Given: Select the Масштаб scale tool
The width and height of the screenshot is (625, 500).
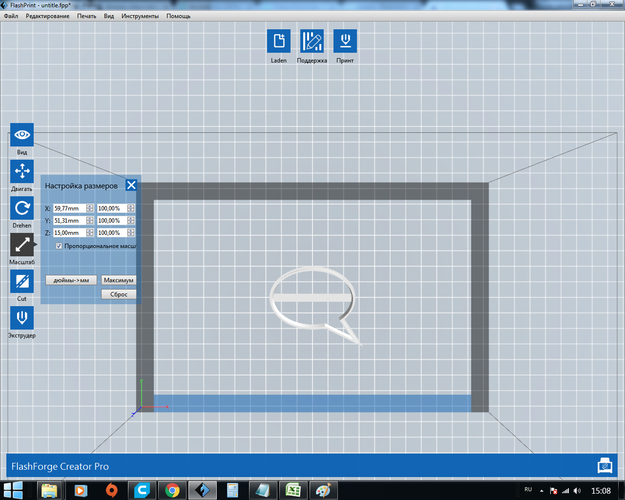Looking at the screenshot, I should (x=22, y=245).
